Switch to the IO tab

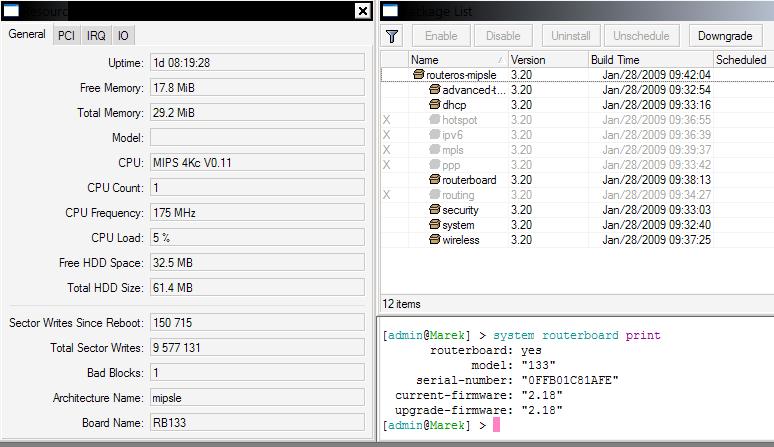tap(123, 36)
